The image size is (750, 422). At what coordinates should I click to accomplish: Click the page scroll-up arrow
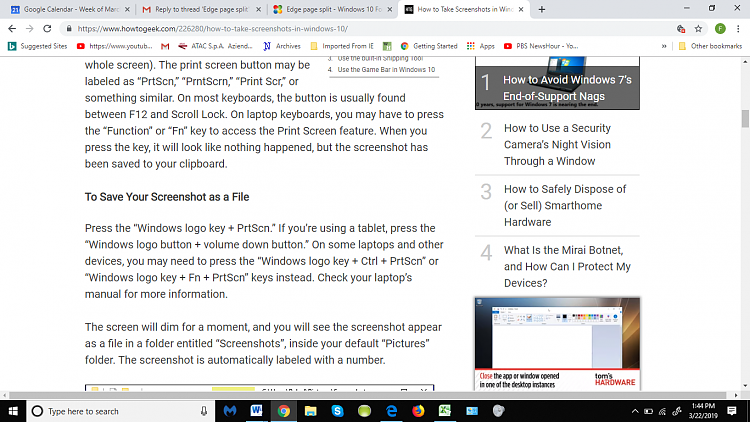click(x=745, y=62)
